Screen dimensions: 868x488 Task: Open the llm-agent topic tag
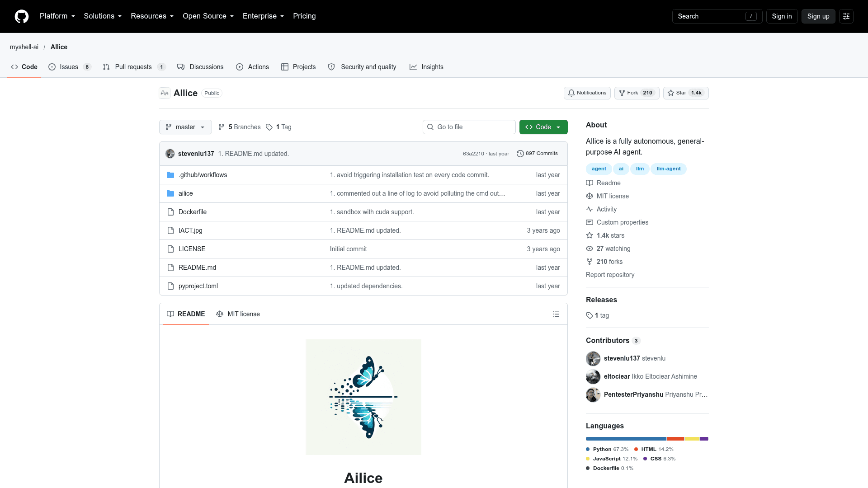click(x=669, y=169)
